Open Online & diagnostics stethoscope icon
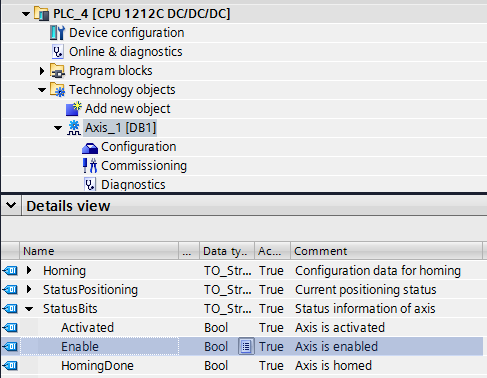Image resolution: width=487 pixels, height=378 pixels. (x=57, y=52)
